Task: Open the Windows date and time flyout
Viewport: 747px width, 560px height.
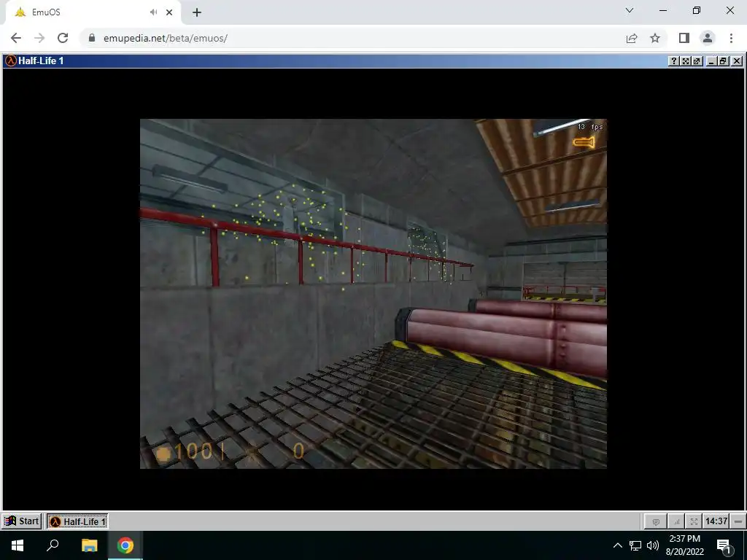Action: tap(684, 545)
